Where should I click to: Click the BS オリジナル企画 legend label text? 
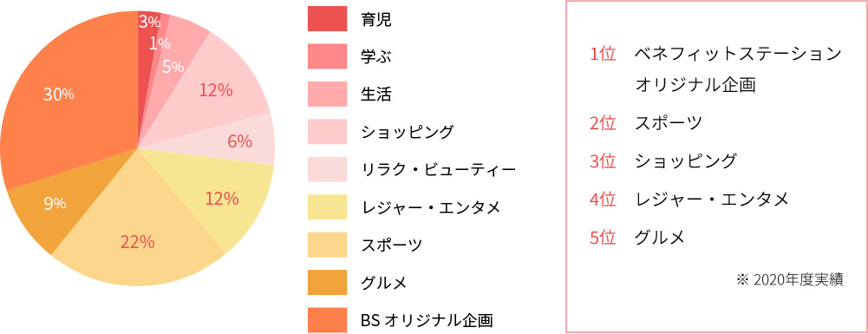[x=427, y=320]
